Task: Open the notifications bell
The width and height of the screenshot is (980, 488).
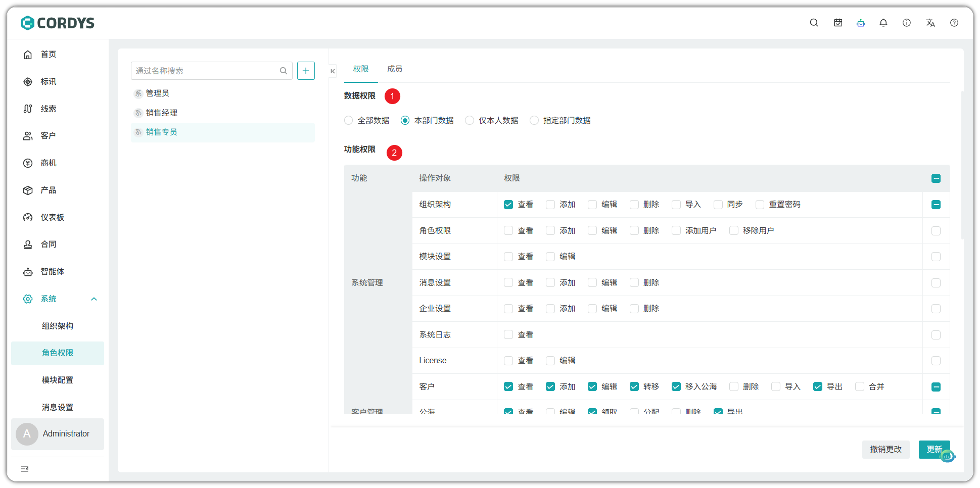Action: (883, 23)
